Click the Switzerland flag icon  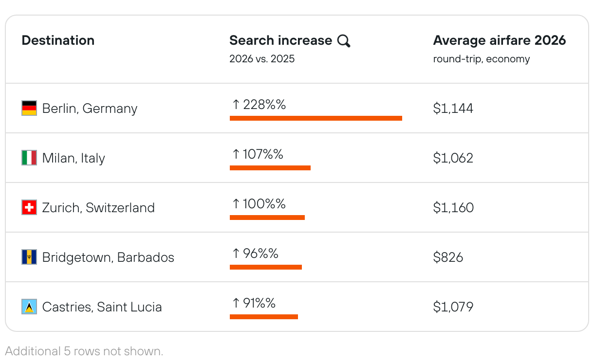tap(29, 207)
